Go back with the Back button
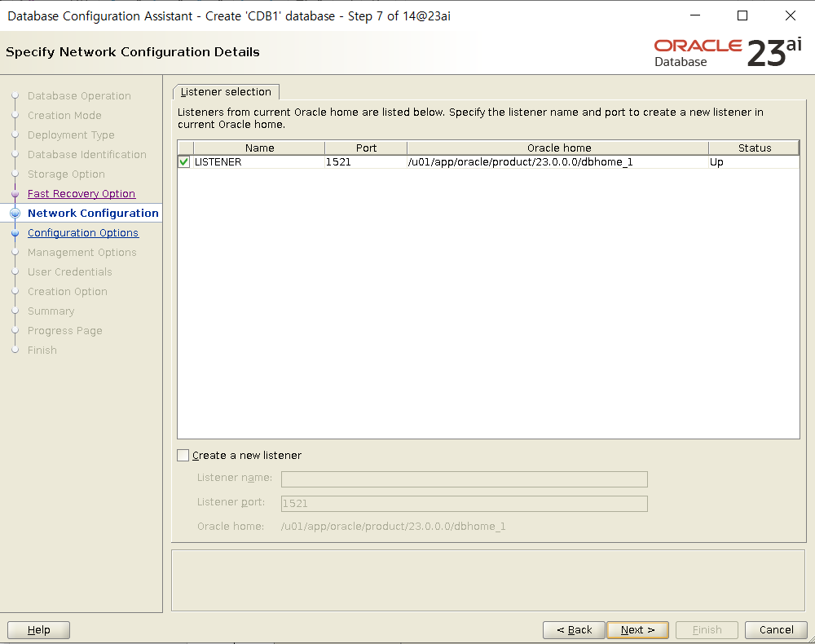815x644 pixels. pyautogui.click(x=574, y=630)
